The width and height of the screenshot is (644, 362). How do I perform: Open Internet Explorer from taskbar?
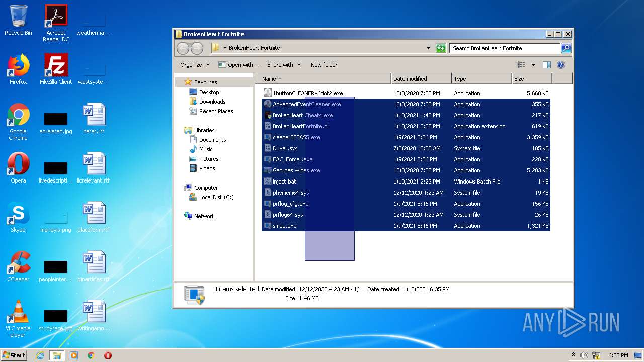40,355
